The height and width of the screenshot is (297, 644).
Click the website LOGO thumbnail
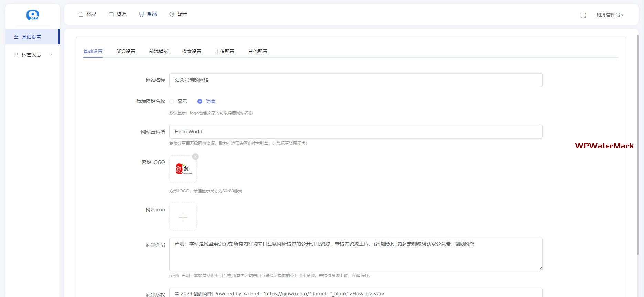[x=183, y=169]
